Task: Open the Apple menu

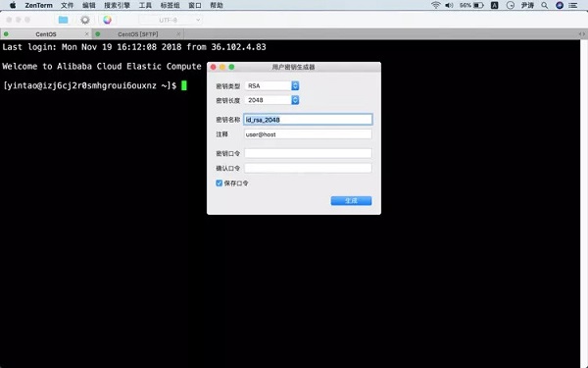Action: click(x=13, y=5)
